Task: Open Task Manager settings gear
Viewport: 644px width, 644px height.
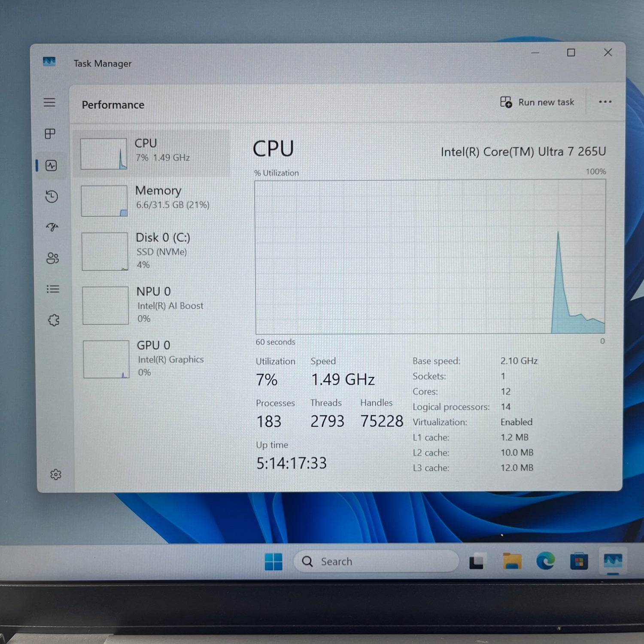Action: point(56,474)
